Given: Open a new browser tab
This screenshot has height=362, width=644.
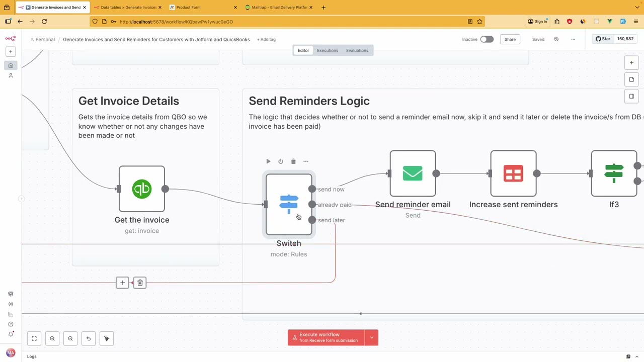Looking at the screenshot, I should pos(324,8).
